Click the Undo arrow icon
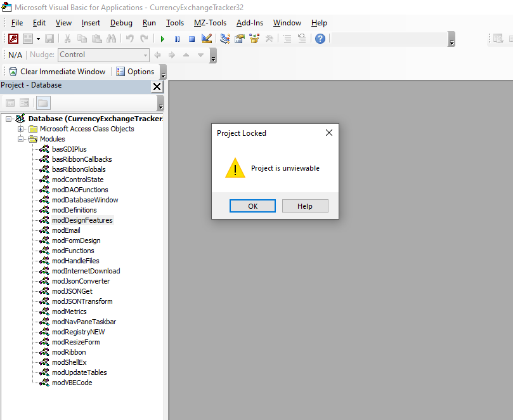The width and height of the screenshot is (513, 420). 130,39
